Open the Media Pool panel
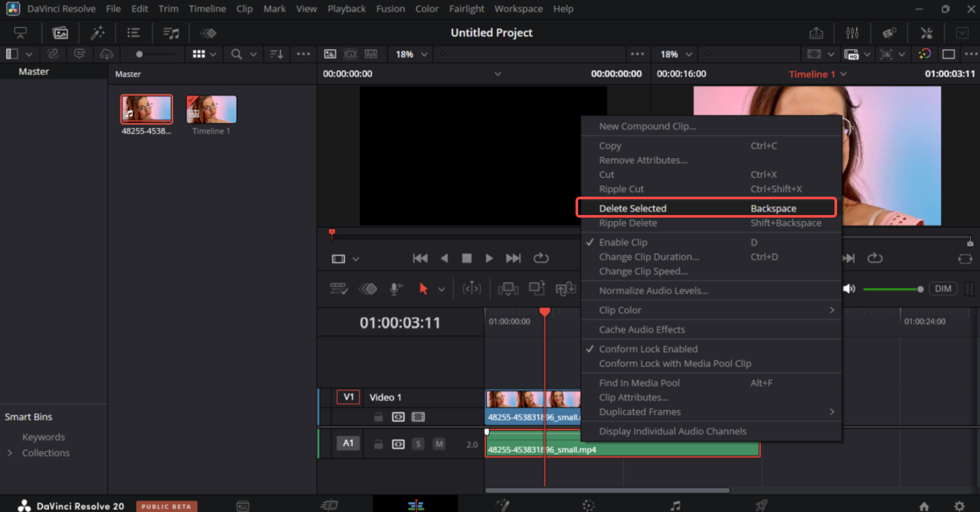Viewport: 980px width, 512px height. 60,33
